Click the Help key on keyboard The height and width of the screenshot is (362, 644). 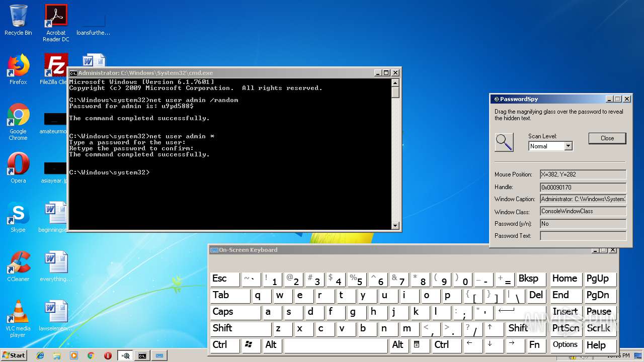pyautogui.click(x=600, y=345)
